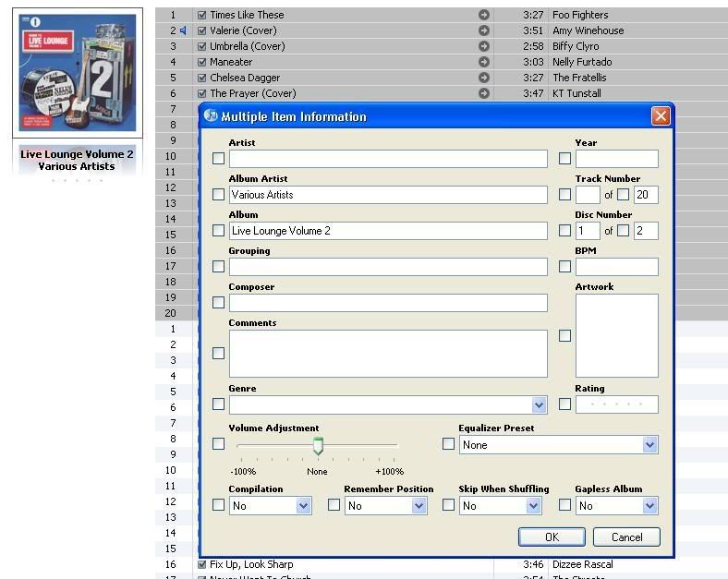Select the Times Like These track title
The height and width of the screenshot is (579, 728).
[247, 15]
